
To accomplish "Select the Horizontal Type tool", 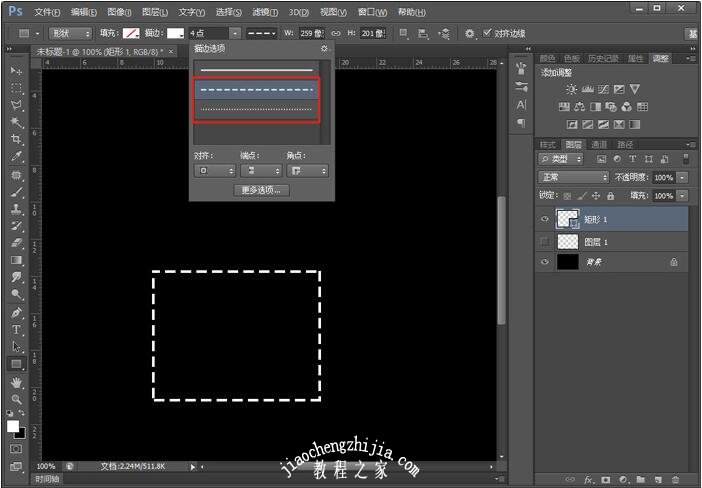I will coord(16,329).
